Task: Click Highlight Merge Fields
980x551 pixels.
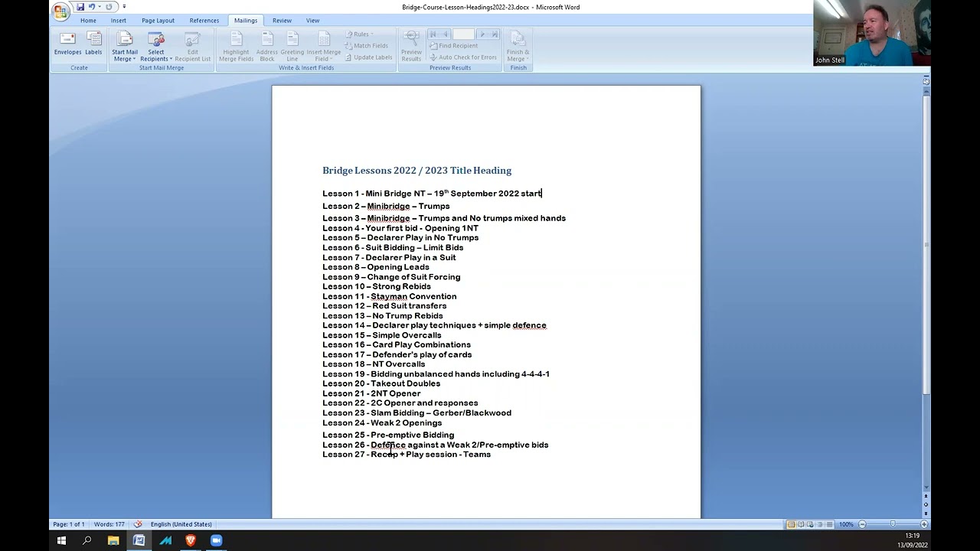Action: point(236,47)
